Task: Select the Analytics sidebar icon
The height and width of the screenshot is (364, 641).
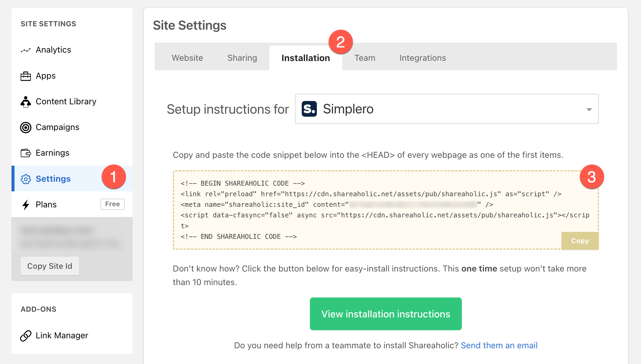Action: [x=26, y=50]
